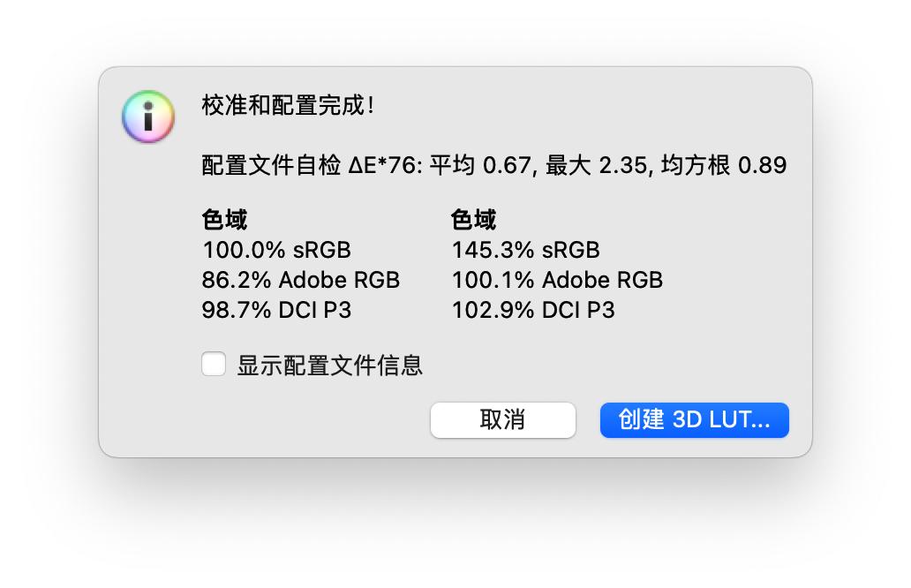Screen dimensions: 911x588
Task: Click the 145.3% sRGB reading
Action: point(525,250)
